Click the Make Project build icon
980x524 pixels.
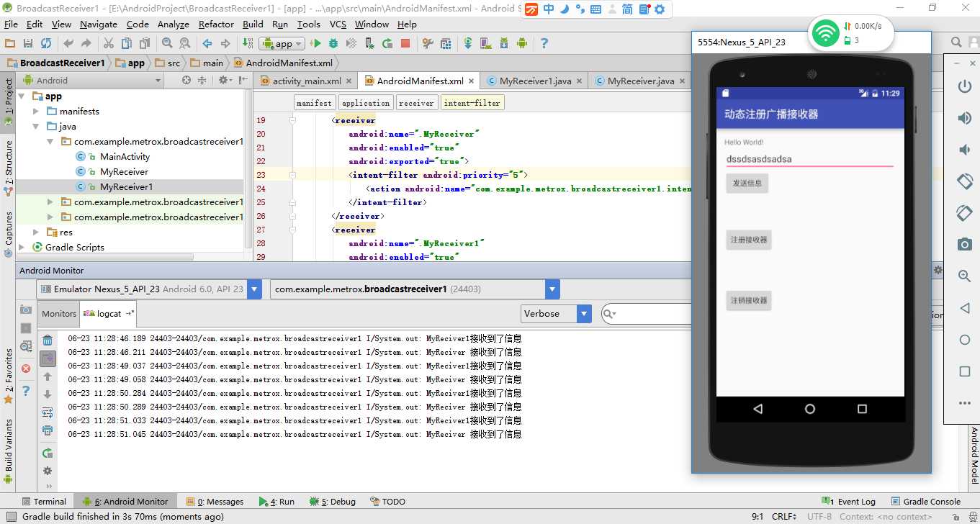pyautogui.click(x=248, y=43)
